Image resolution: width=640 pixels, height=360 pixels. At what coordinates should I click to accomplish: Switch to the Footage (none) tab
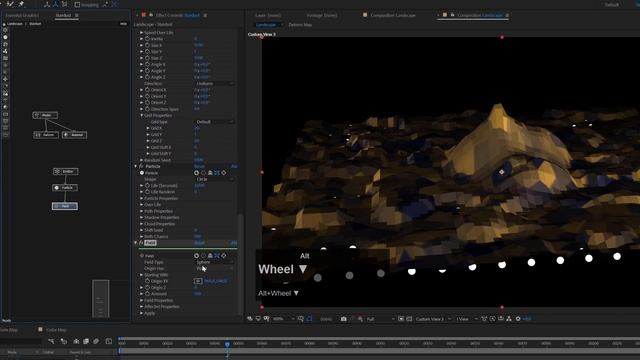tap(322, 15)
